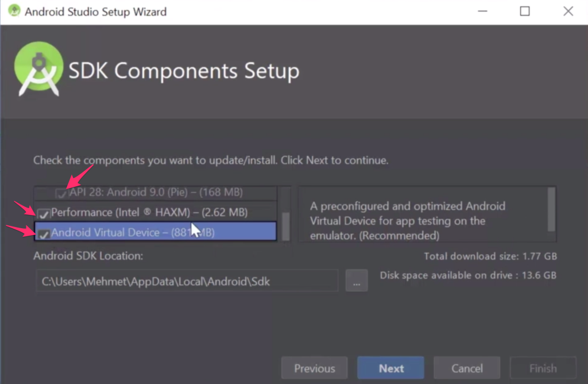Click the disabled Finish button
This screenshot has height=384, width=588.
pyautogui.click(x=543, y=368)
